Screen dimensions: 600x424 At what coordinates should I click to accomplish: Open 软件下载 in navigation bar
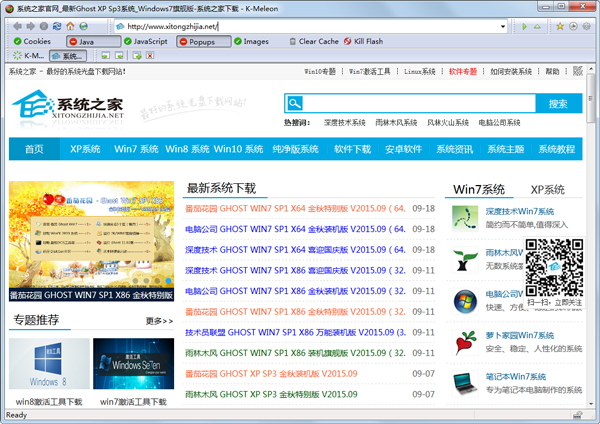pyautogui.click(x=352, y=149)
